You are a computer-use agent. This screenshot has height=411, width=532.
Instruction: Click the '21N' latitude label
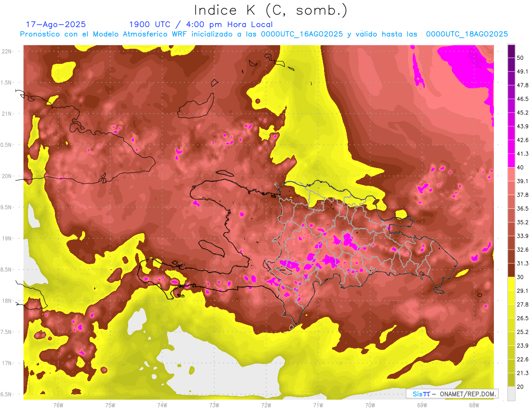click(x=7, y=114)
